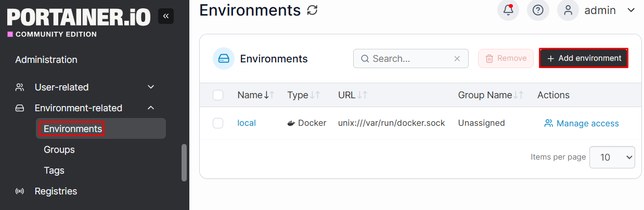Click the Community Edition label
644x210 pixels.
pos(56,34)
